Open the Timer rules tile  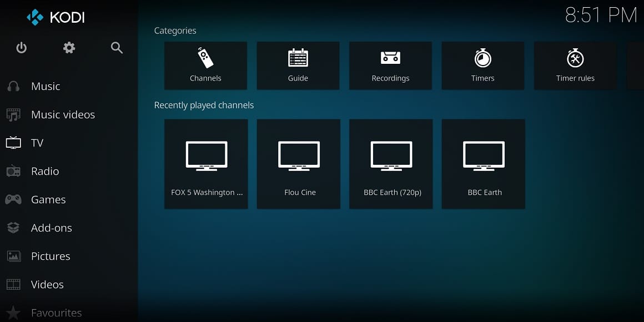click(x=575, y=66)
